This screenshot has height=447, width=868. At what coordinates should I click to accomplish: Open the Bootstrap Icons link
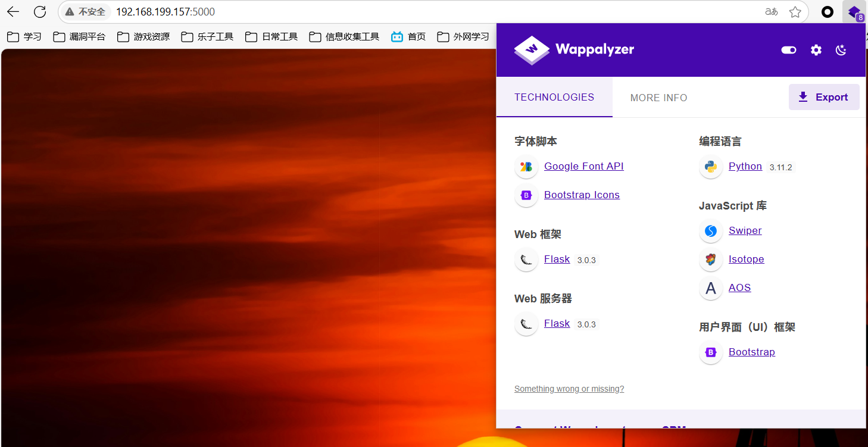pyautogui.click(x=582, y=195)
